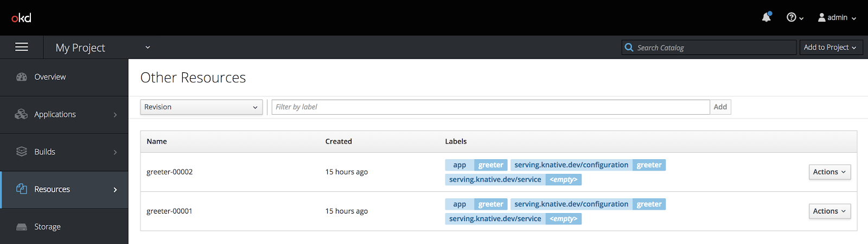868x244 pixels.
Task: Open the Revision resource type dropdown
Action: [x=201, y=107]
